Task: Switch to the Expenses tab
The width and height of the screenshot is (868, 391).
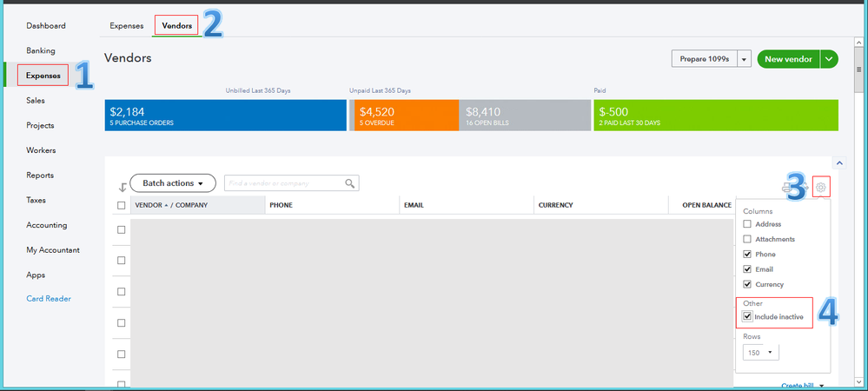Action: [x=126, y=25]
